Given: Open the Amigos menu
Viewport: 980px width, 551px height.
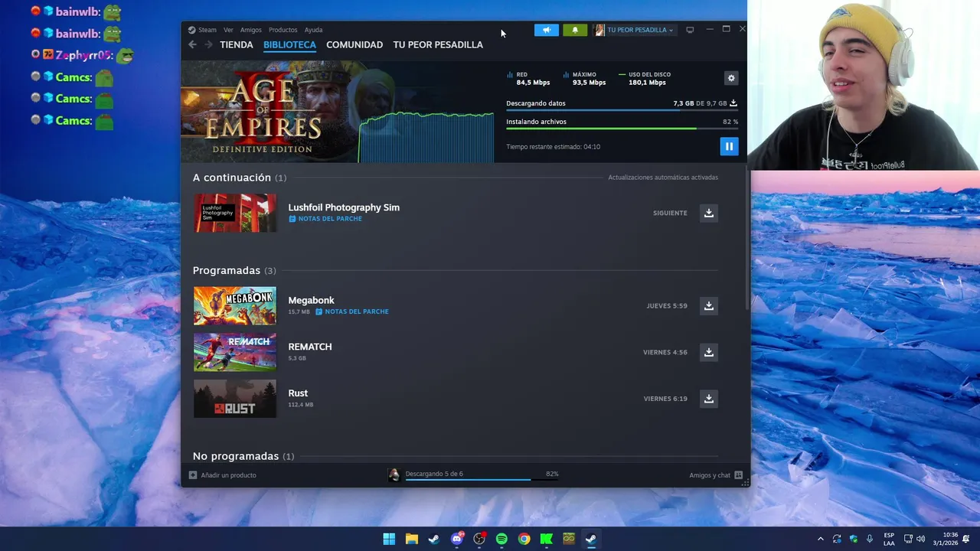Looking at the screenshot, I should point(251,30).
